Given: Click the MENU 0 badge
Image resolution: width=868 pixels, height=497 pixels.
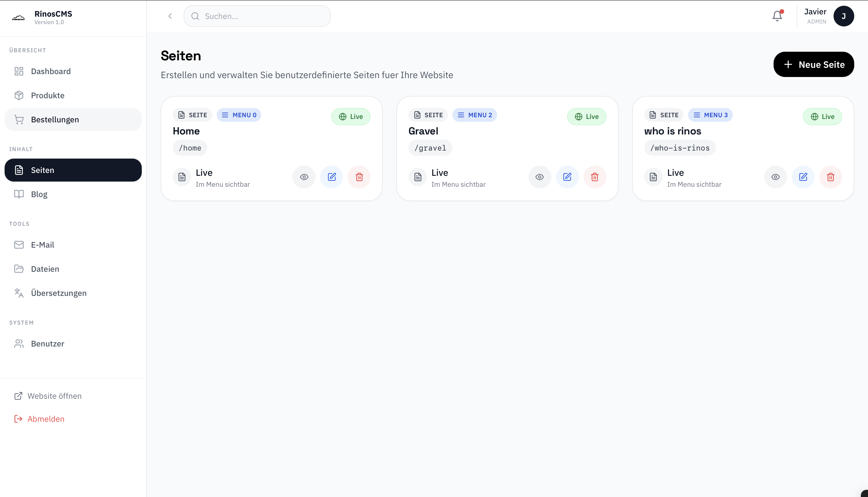Looking at the screenshot, I should point(239,115).
